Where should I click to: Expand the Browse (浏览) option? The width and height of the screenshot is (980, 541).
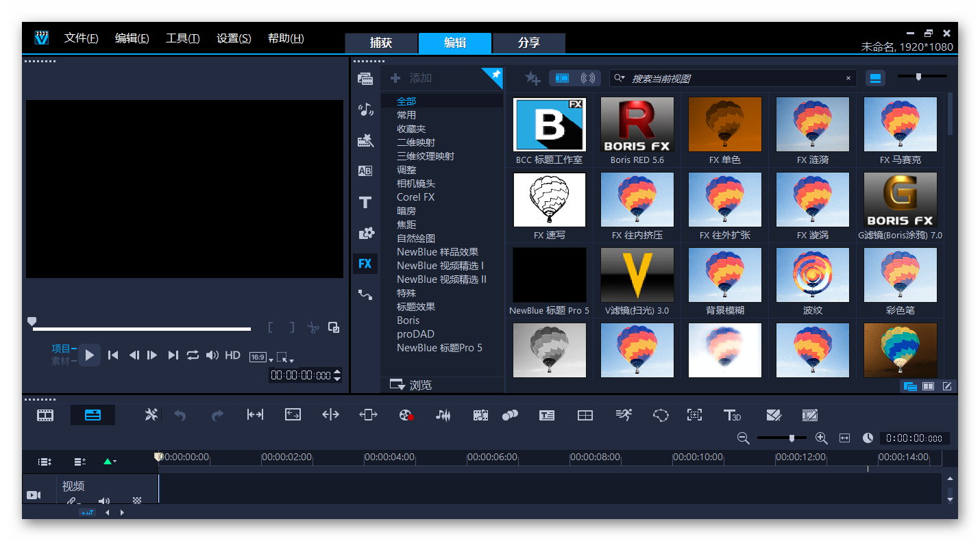(x=411, y=385)
